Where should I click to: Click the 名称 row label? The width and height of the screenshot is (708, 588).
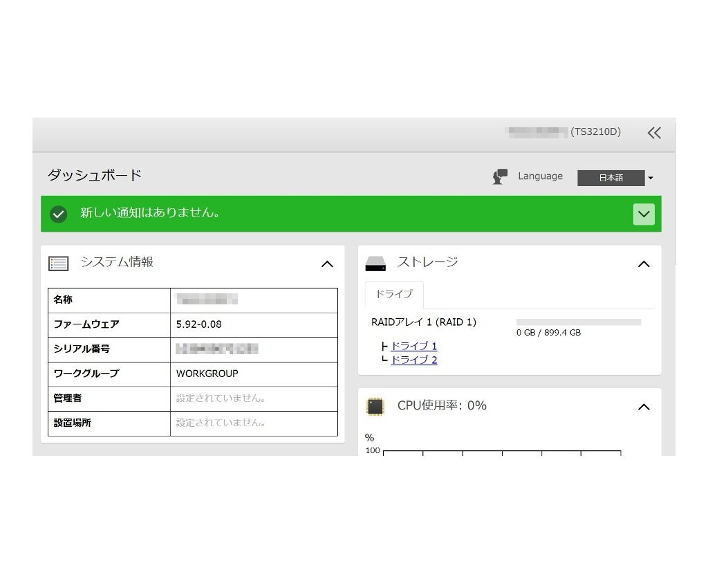pos(63,300)
